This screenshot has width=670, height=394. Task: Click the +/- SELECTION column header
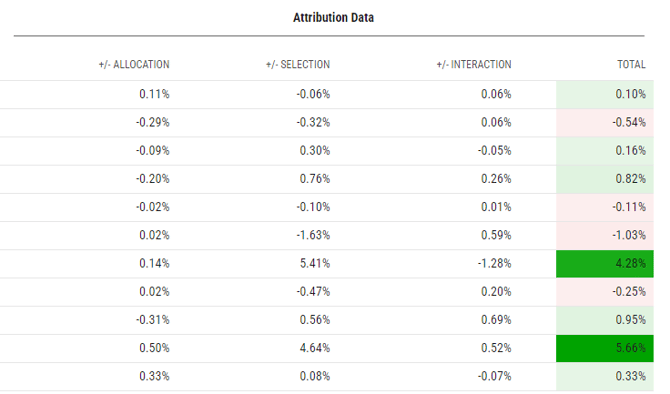tap(298, 65)
